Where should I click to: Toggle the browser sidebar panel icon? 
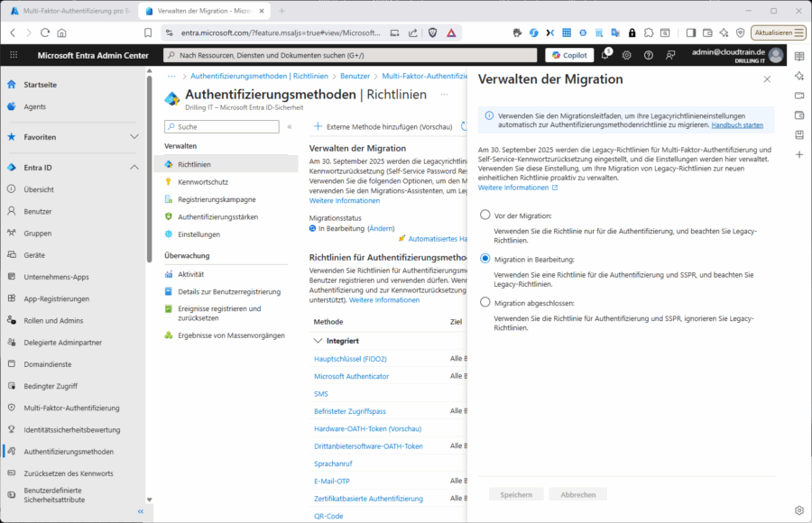coord(691,32)
